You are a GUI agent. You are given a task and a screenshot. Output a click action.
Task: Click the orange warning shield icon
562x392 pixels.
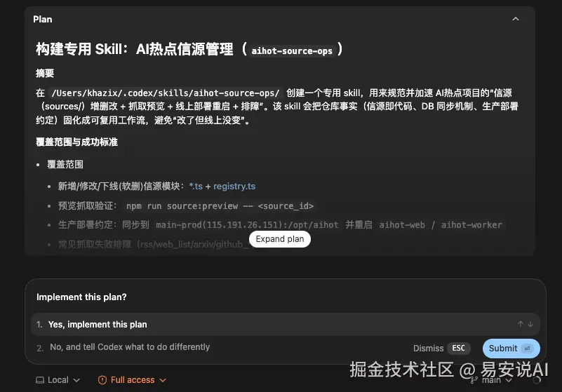[x=102, y=380]
